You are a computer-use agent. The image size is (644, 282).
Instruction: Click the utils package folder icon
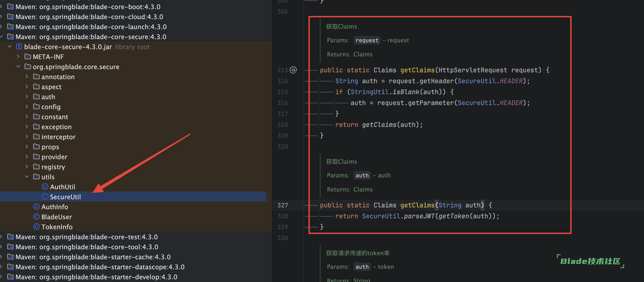[x=36, y=177]
